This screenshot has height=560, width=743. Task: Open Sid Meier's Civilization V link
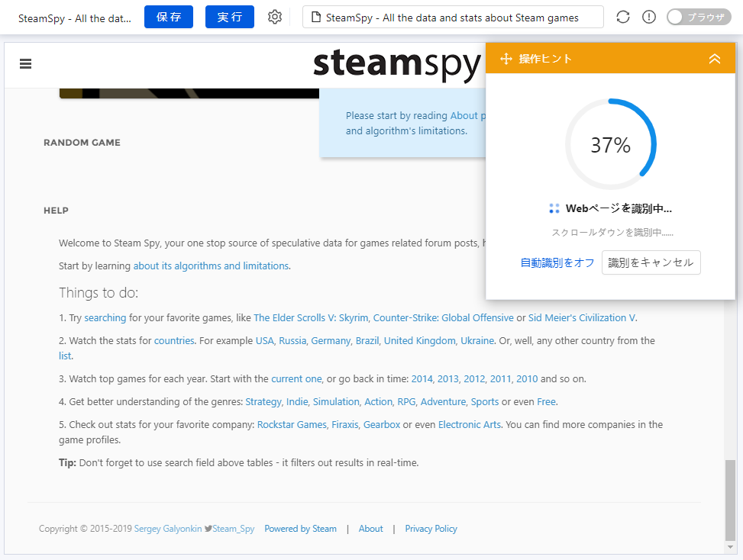(x=582, y=317)
